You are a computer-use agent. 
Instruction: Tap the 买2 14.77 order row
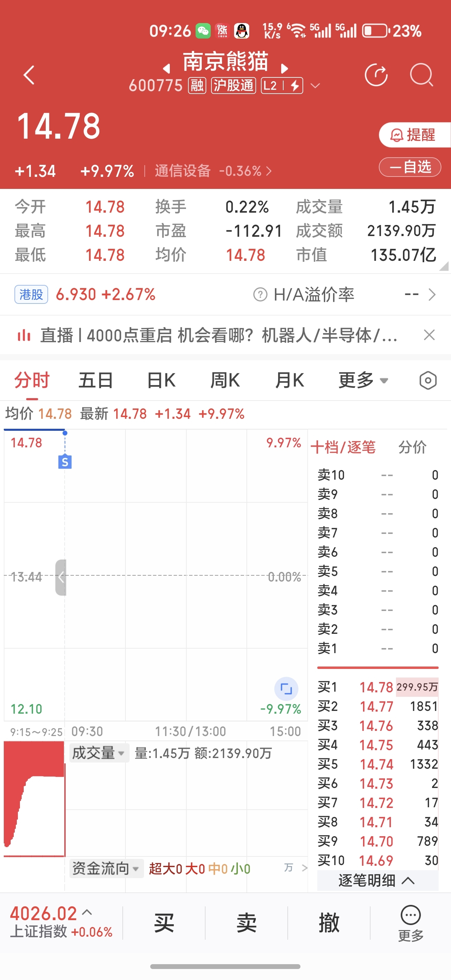click(378, 706)
